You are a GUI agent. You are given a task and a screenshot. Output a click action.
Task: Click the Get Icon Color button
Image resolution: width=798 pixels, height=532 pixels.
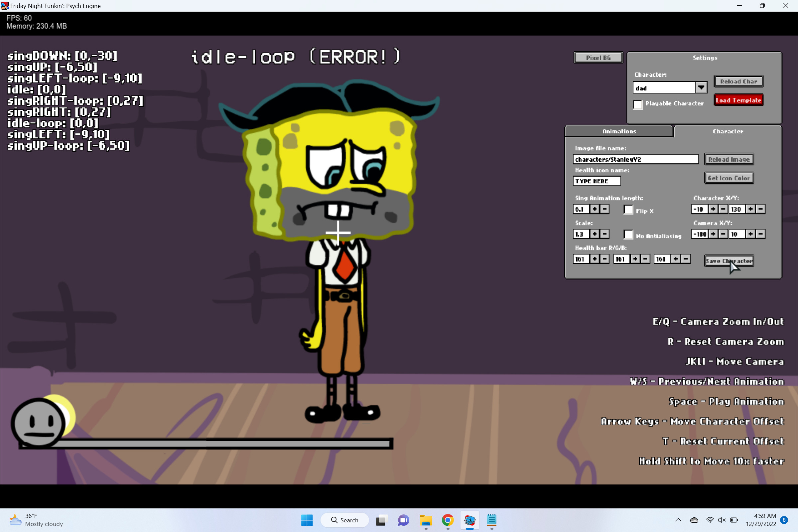click(x=729, y=178)
